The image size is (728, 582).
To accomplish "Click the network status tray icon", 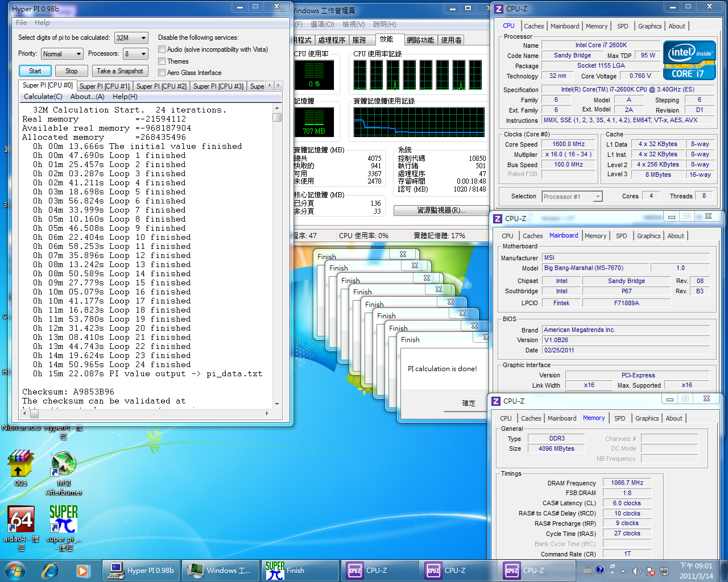I will coord(664,571).
